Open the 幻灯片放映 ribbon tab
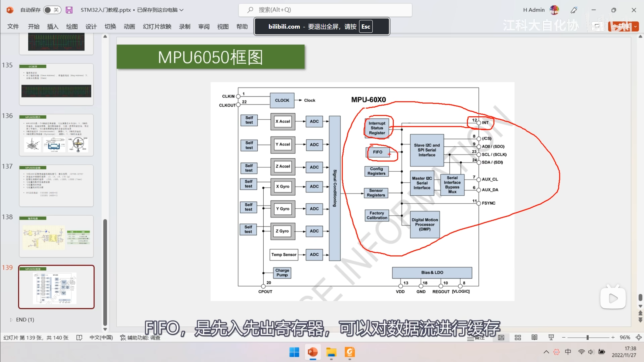This screenshot has height=362, width=644. [x=157, y=26]
